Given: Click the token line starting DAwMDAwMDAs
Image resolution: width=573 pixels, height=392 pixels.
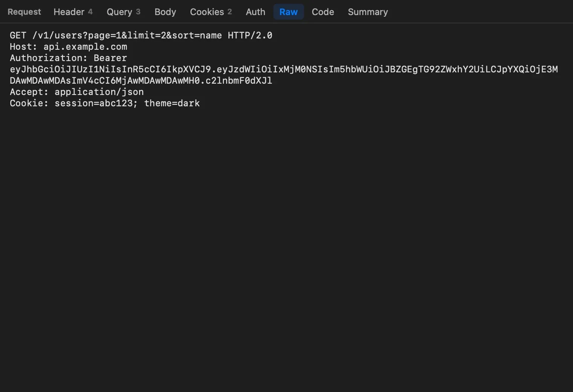Looking at the screenshot, I should (x=141, y=81).
